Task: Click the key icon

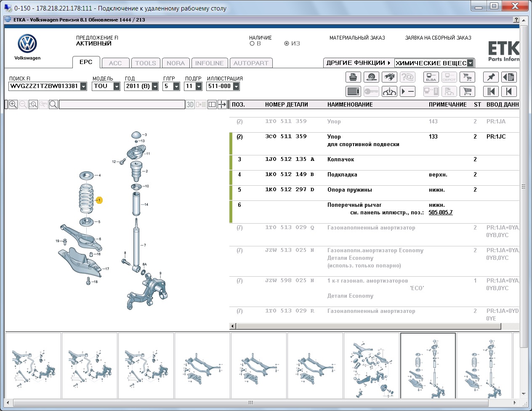Action: pyautogui.click(x=371, y=91)
